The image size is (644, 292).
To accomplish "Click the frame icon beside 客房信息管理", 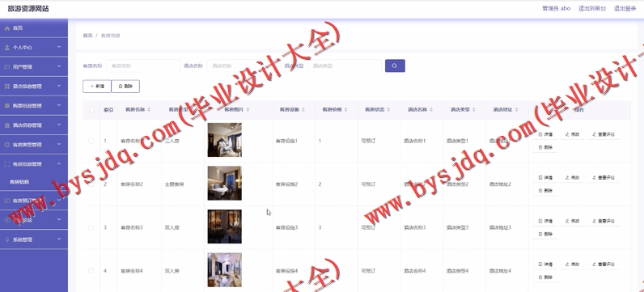I will click(7, 164).
